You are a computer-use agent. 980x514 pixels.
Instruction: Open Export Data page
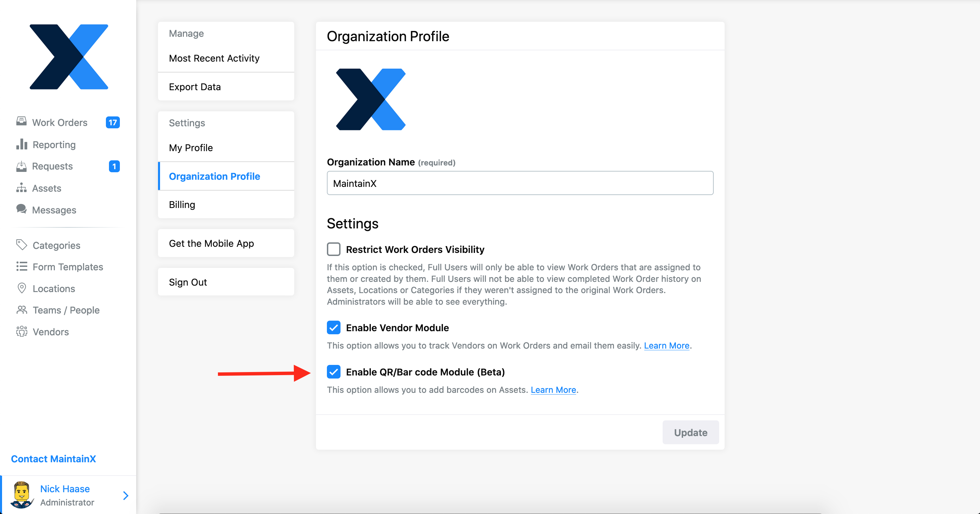tap(226, 87)
